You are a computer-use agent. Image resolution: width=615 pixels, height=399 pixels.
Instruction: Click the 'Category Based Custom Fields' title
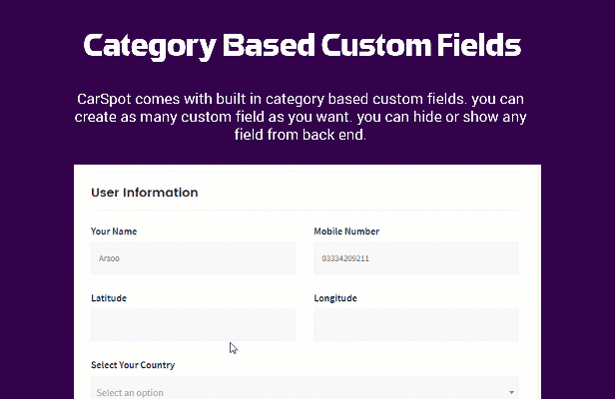coord(302,46)
